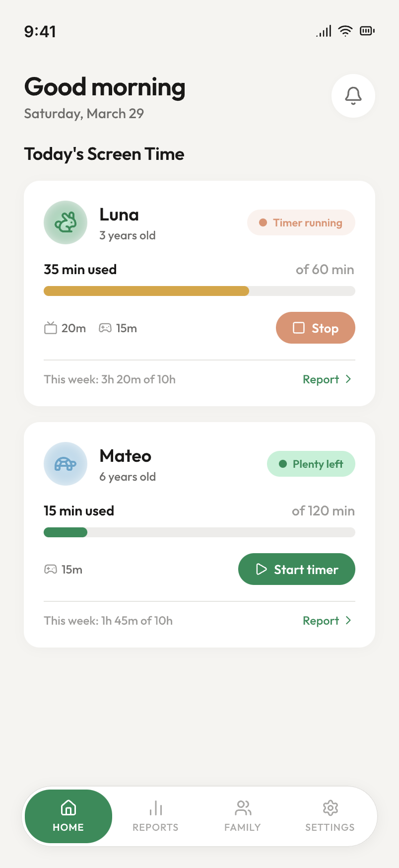This screenshot has width=399, height=868.
Task: Open the Settings tab
Action: click(330, 816)
